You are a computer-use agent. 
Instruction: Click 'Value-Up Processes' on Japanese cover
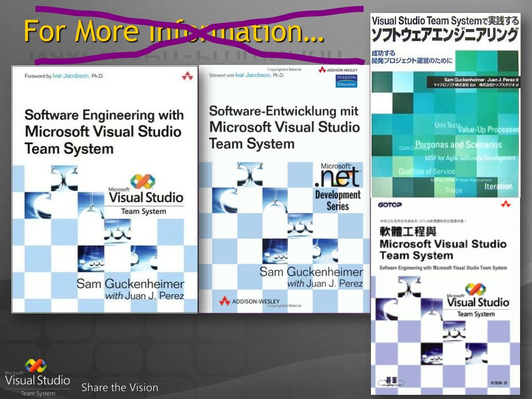point(488,129)
